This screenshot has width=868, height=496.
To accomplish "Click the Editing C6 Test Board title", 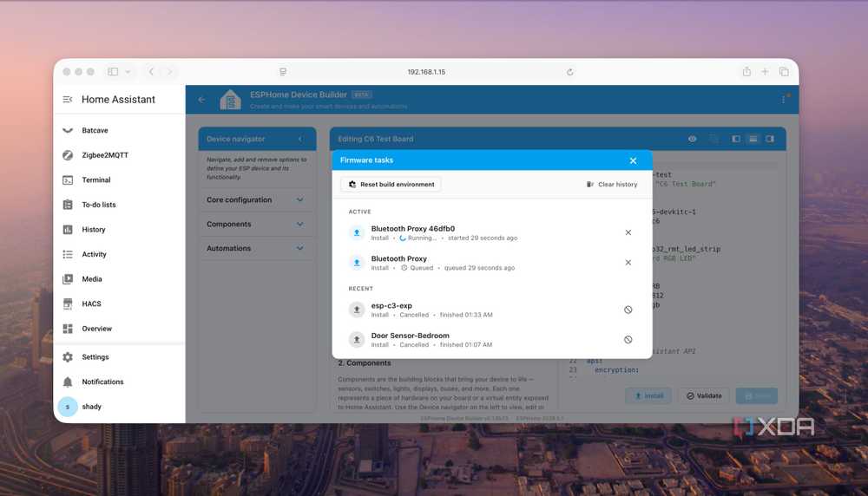I will click(x=375, y=140).
